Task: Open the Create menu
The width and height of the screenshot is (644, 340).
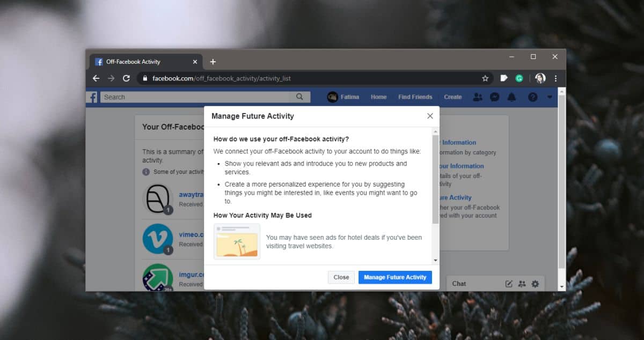Action: pos(452,97)
